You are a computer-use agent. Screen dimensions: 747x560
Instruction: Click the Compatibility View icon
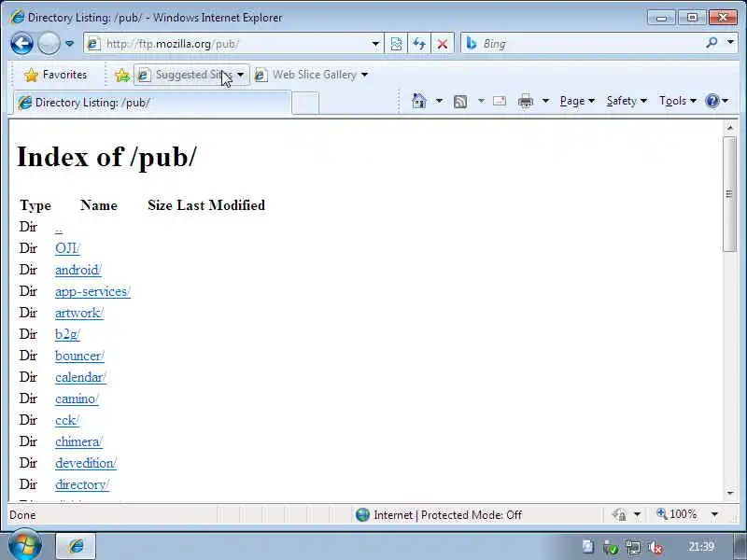coord(396,44)
